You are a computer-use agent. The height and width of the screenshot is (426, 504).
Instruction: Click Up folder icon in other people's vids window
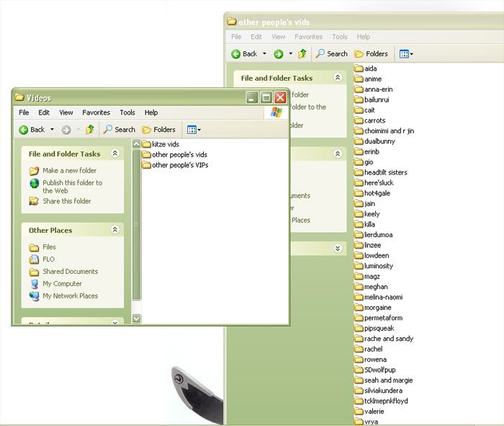pyautogui.click(x=302, y=54)
